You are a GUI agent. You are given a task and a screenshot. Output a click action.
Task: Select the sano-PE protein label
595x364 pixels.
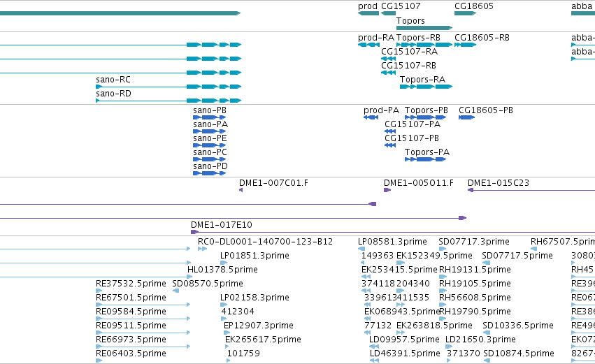[210, 138]
